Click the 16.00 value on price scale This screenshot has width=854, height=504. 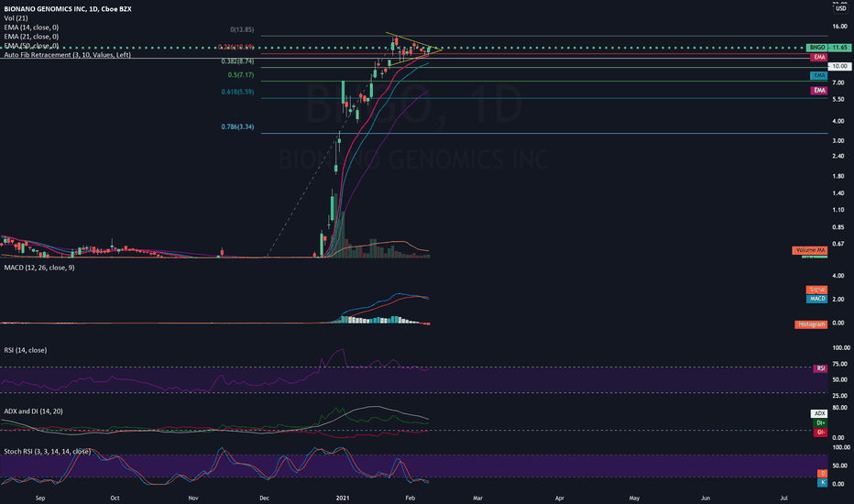click(x=840, y=27)
